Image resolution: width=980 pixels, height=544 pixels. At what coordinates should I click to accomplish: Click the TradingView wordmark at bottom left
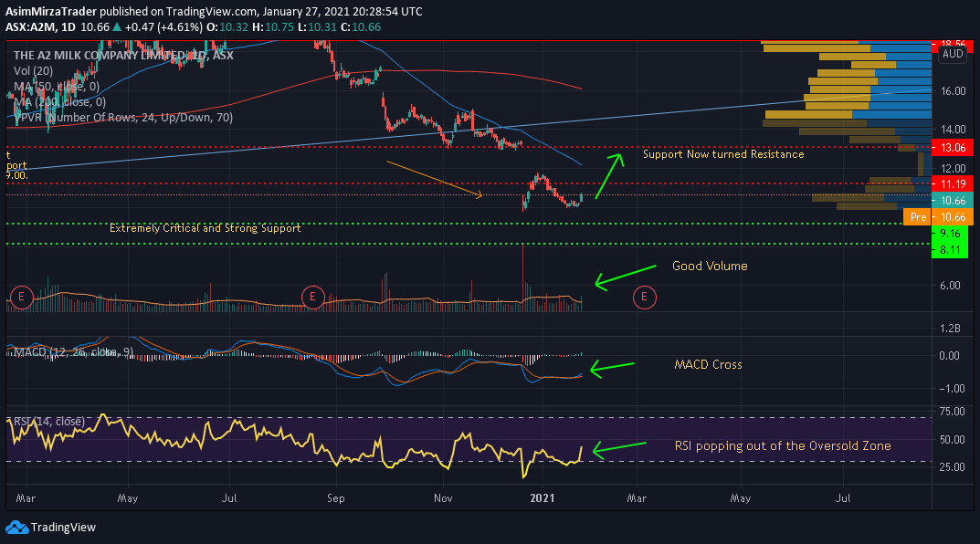coord(63,528)
